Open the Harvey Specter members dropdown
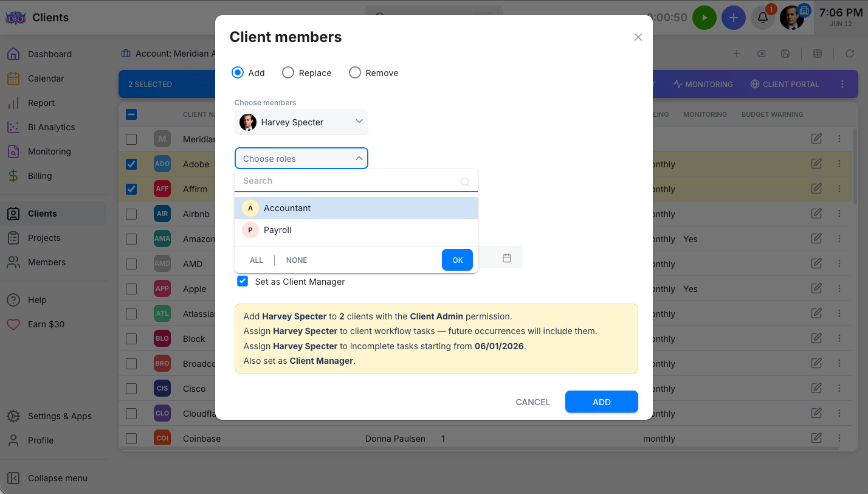Screen dimensions: 868x494 point(301,122)
